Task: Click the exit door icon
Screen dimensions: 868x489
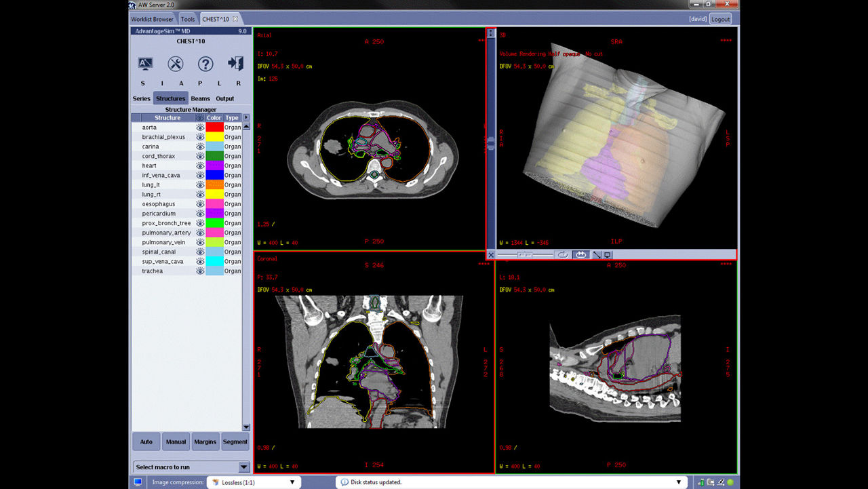Action: (235, 64)
